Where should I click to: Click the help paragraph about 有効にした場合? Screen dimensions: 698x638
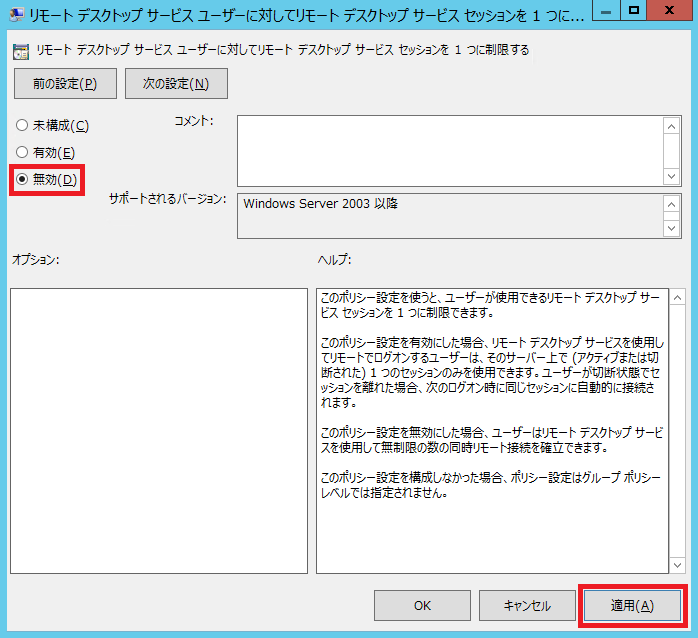tap(492, 372)
